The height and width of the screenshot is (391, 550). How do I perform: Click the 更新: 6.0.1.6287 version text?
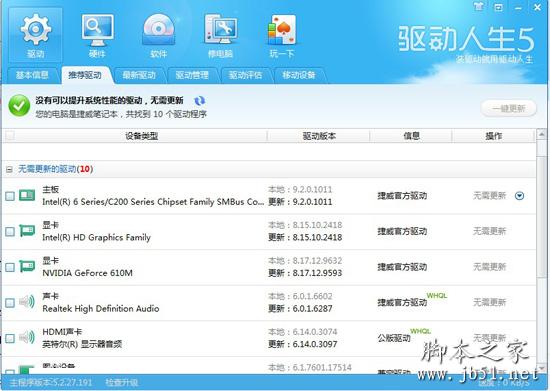[300, 309]
